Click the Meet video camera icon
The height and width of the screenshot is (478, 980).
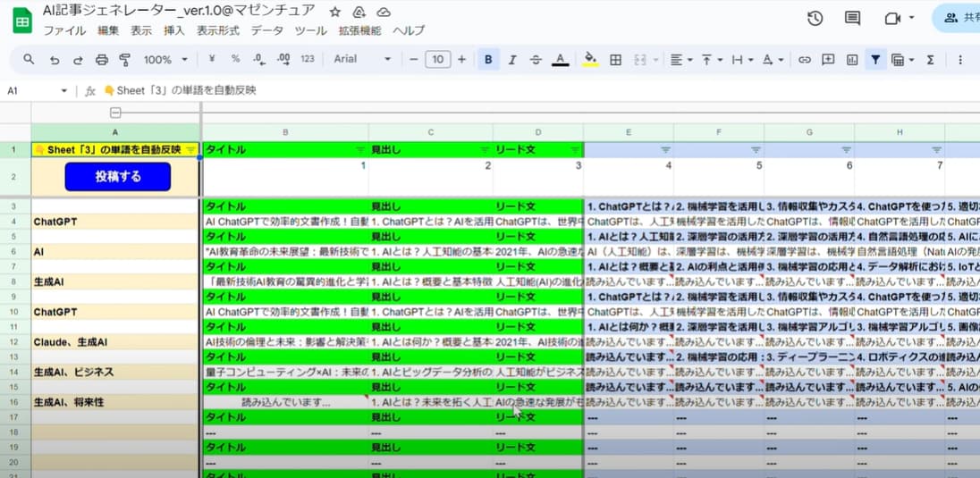pos(891,18)
